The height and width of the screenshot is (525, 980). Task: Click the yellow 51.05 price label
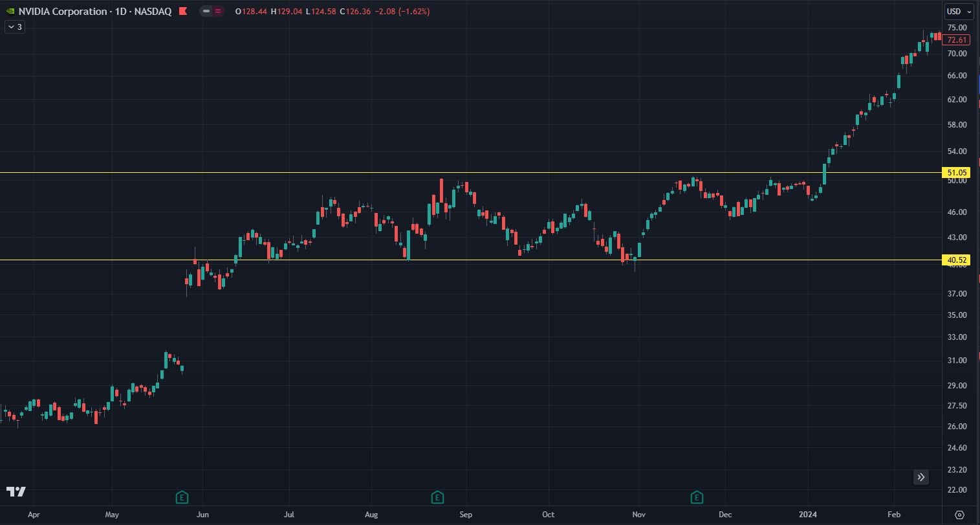[957, 173]
